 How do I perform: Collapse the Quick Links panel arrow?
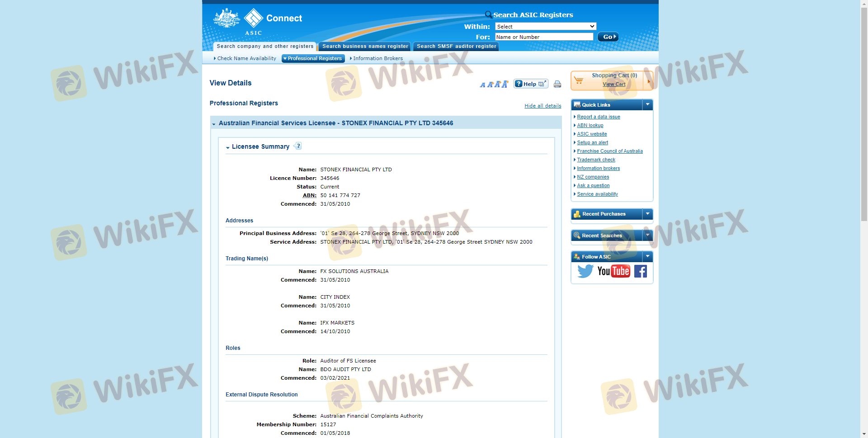click(x=647, y=104)
